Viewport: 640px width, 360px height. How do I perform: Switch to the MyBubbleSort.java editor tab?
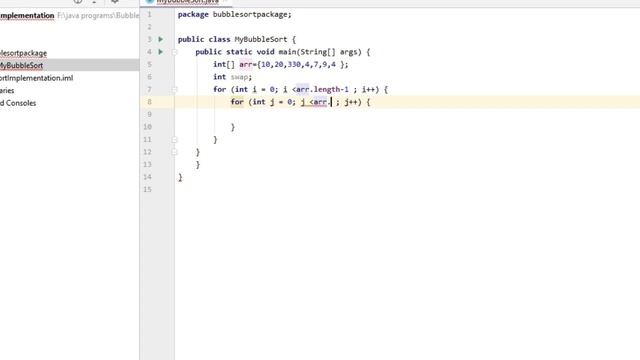coord(187,2)
